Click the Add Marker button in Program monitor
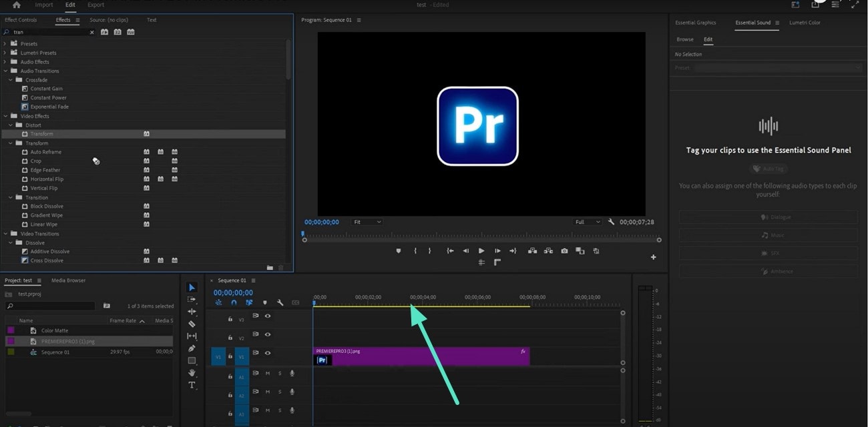 399,251
